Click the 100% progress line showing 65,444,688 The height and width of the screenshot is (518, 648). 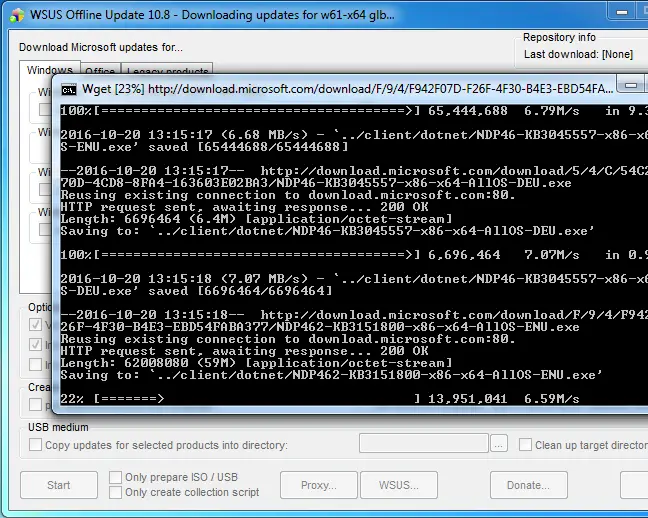click(354, 111)
